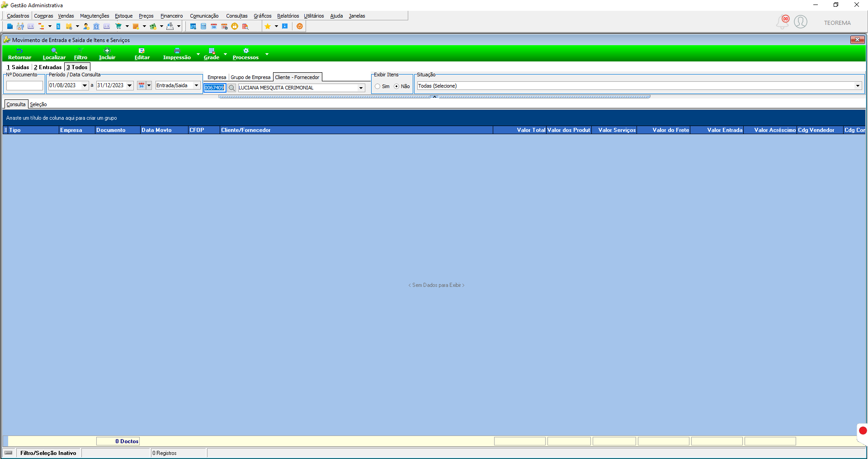Screen dimensions: 868x459
Task: Switch to the 2 Entradas tab
Action: [x=48, y=67]
